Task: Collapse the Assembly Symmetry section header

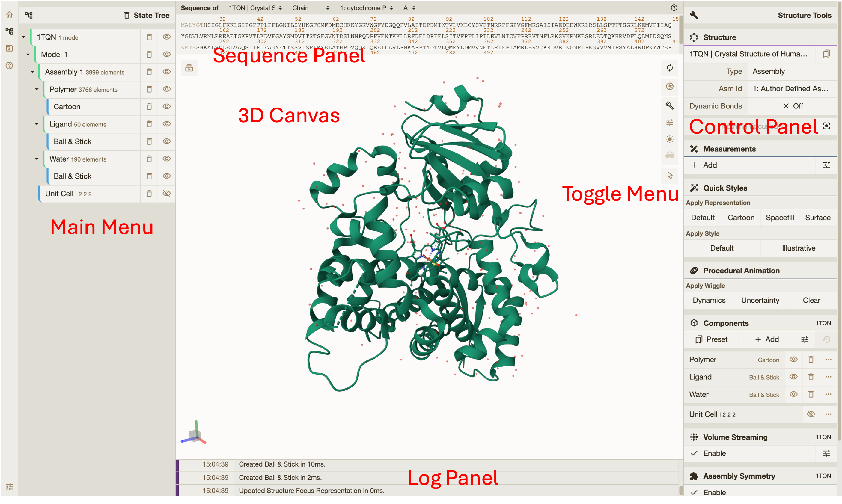Action: click(760, 476)
